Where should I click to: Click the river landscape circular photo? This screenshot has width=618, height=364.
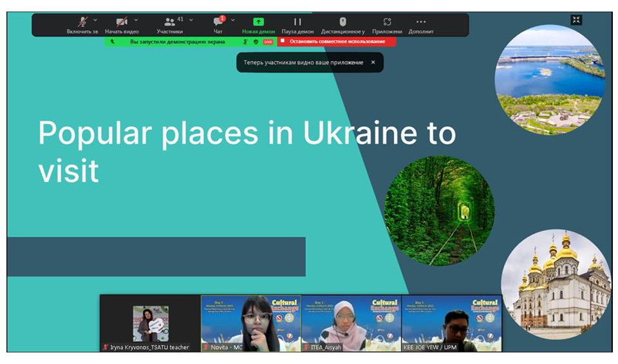tap(550, 80)
